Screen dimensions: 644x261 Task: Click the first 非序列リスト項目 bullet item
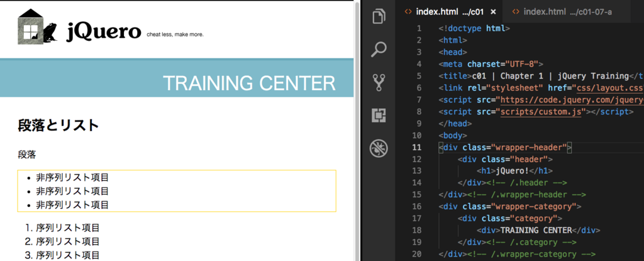pos(72,178)
